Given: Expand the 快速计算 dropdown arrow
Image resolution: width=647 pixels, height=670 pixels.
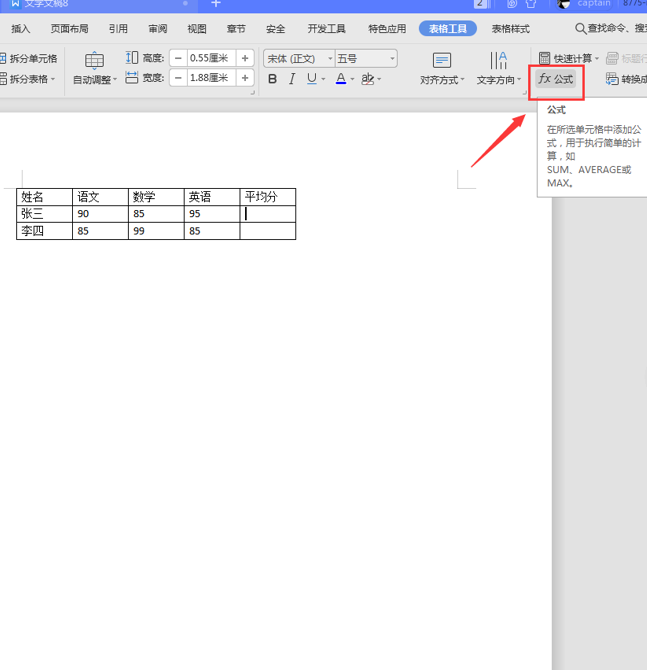Looking at the screenshot, I should pyautogui.click(x=597, y=59).
